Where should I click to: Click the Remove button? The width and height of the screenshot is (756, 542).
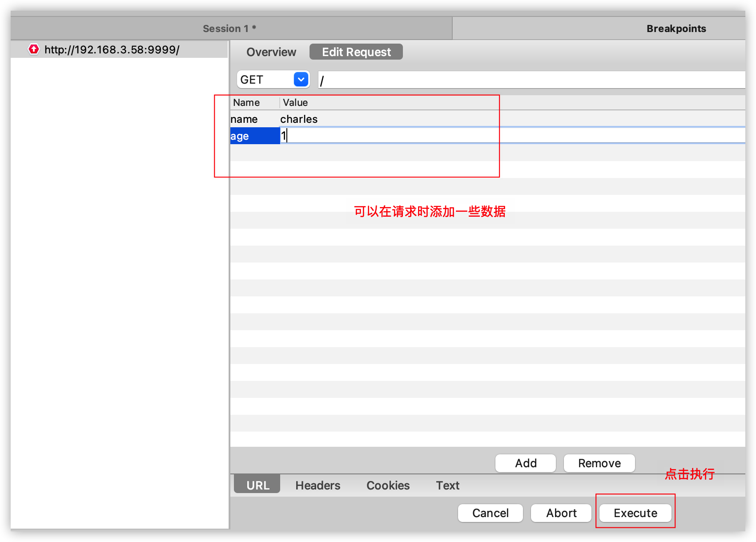tap(599, 463)
